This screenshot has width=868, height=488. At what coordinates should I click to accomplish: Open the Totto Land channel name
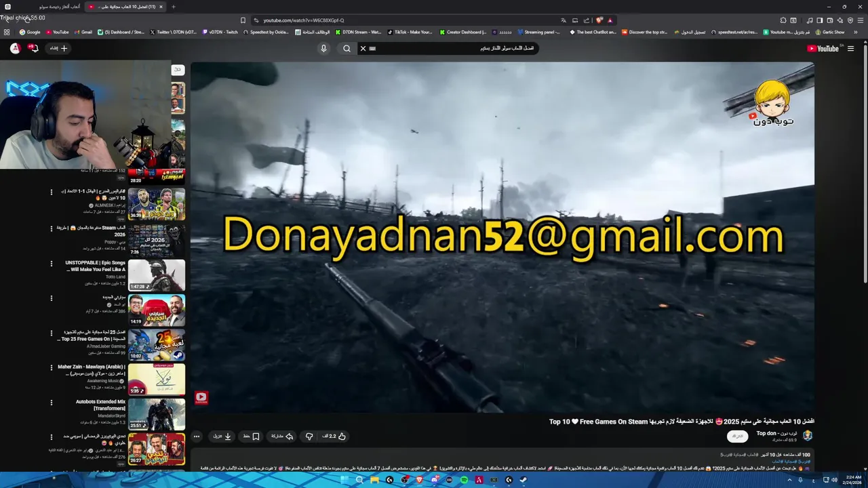[x=116, y=277]
